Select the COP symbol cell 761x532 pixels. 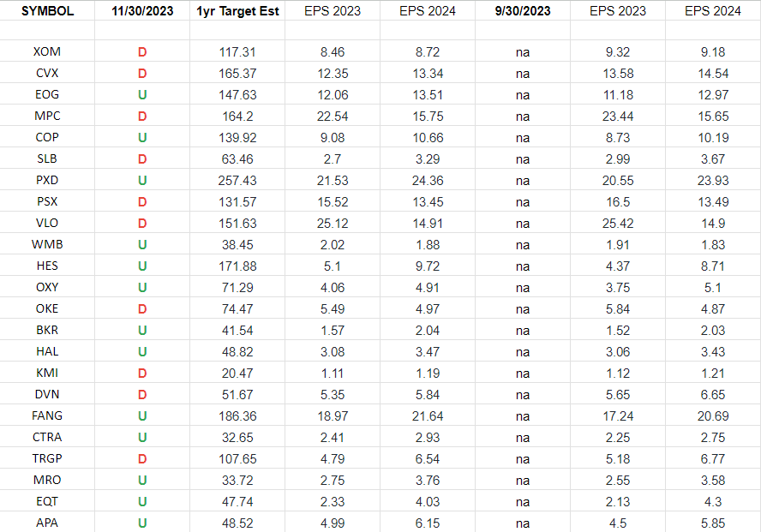coord(47,137)
